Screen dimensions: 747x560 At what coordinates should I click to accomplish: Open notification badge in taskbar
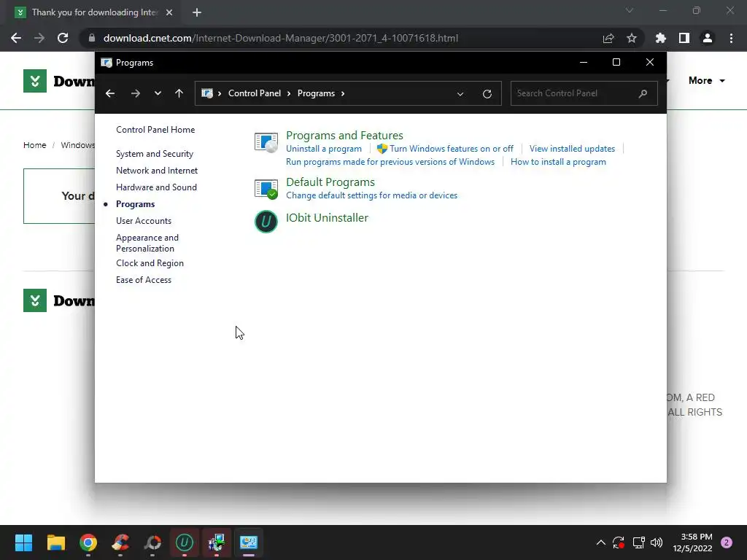pos(726,542)
